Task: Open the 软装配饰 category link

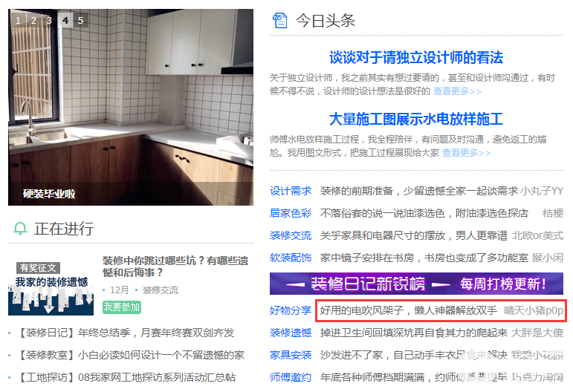Action: click(x=291, y=258)
